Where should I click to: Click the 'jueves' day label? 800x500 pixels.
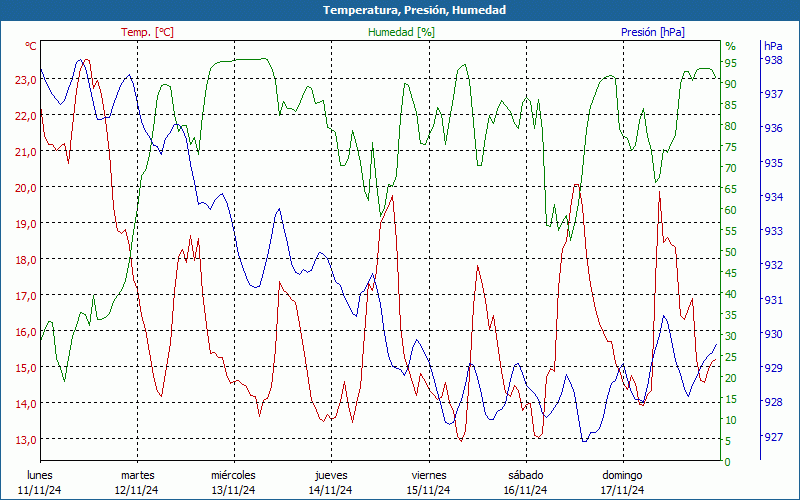331,476
